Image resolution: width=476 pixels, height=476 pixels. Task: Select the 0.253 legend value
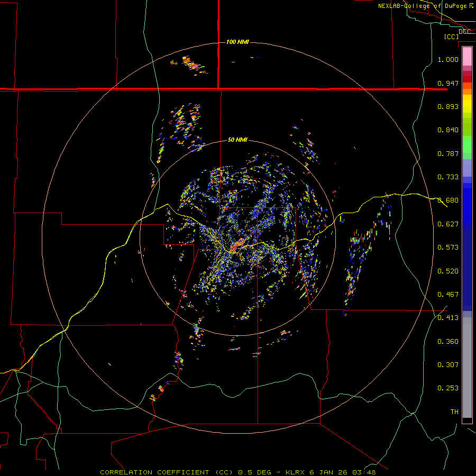448,388
